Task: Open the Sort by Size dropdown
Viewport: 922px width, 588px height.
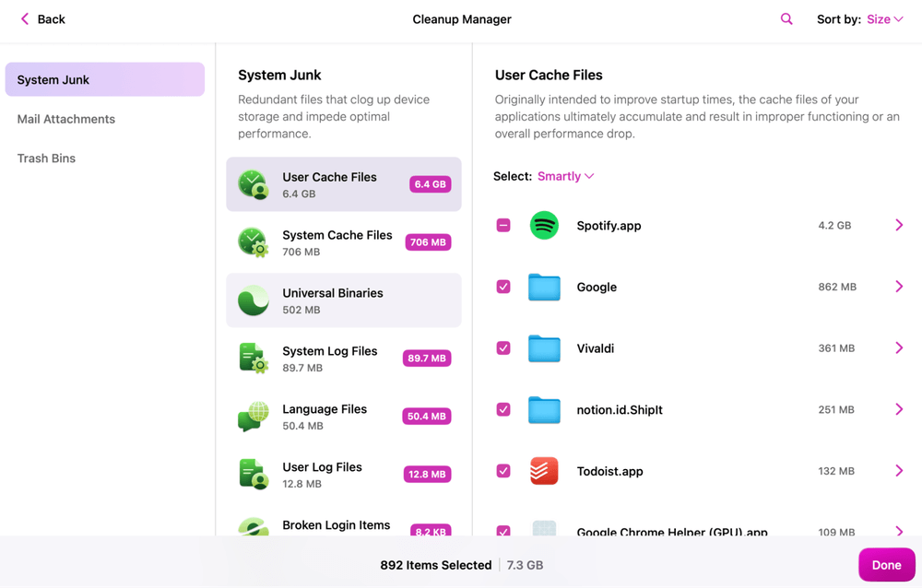Action: [x=882, y=18]
